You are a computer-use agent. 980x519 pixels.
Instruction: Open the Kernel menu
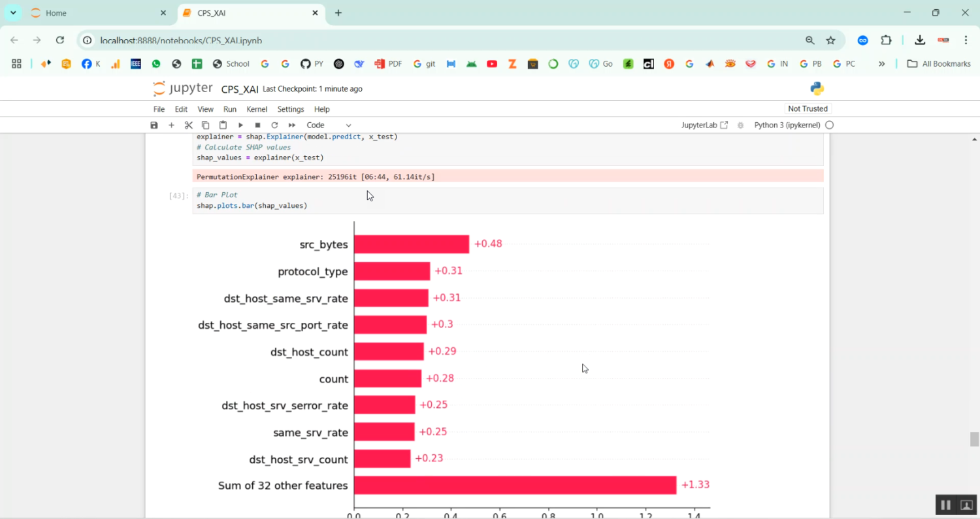(x=257, y=109)
